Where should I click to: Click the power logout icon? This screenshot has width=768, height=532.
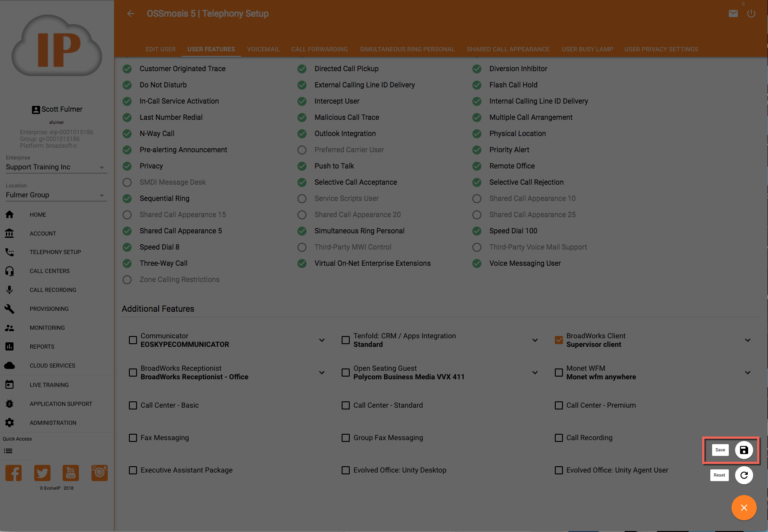(751, 14)
